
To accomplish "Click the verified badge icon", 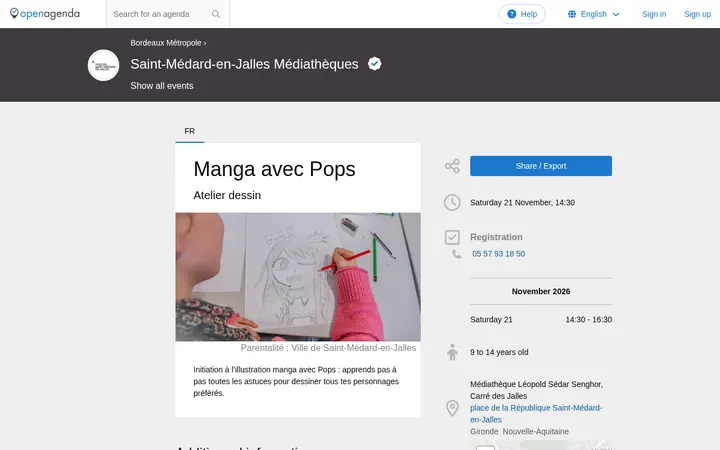I will pyautogui.click(x=374, y=64).
